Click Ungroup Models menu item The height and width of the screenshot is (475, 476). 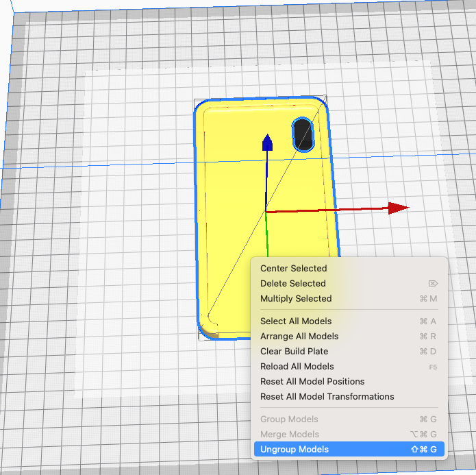349,449
